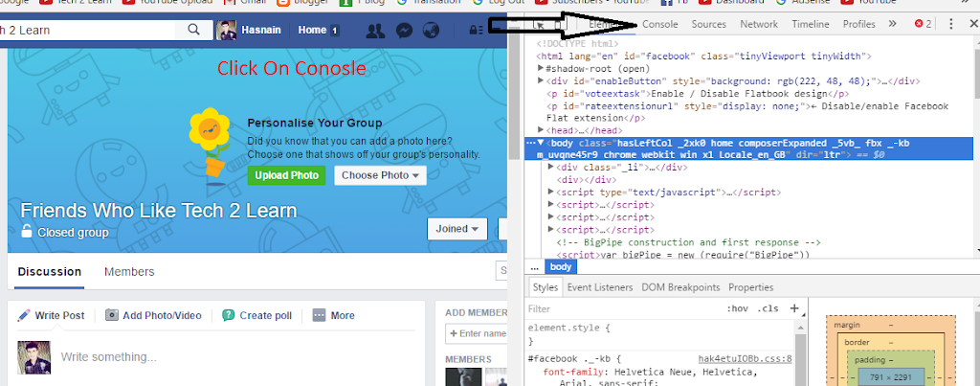The width and height of the screenshot is (980, 386).
Task: Expand the div id enableButton node
Action: (x=541, y=80)
